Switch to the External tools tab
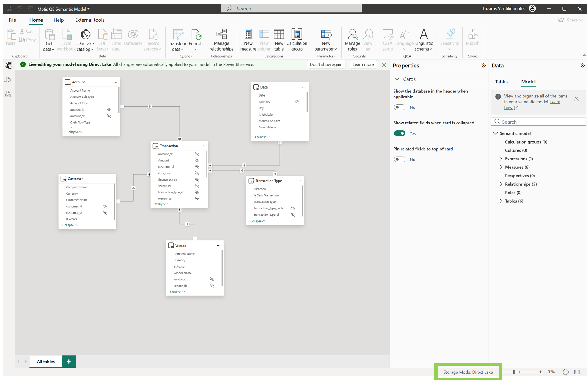This screenshot has height=380, width=588. click(89, 20)
